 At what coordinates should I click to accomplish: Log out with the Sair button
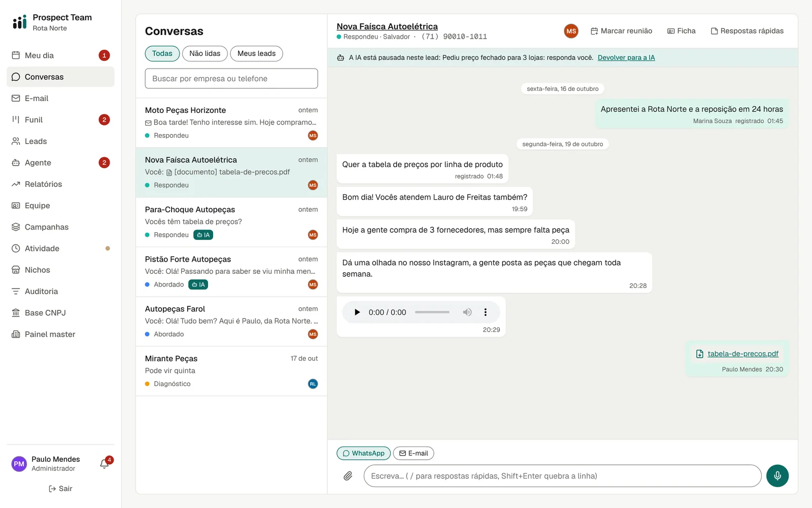60,489
